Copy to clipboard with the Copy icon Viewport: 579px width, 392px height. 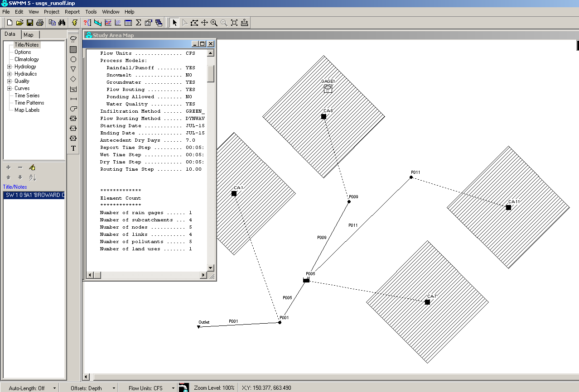[53, 23]
